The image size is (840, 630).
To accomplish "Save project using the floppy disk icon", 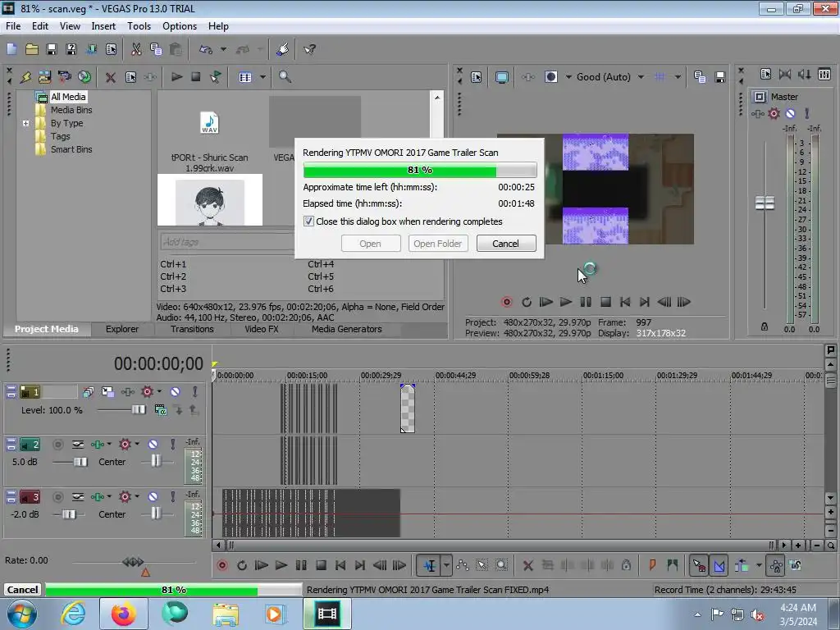I will coord(52,49).
